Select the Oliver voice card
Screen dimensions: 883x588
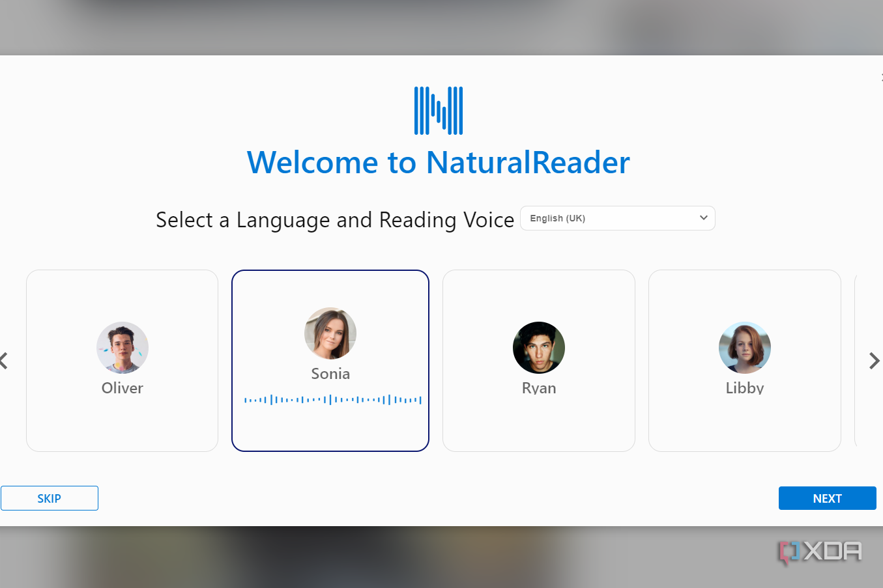coord(122,361)
